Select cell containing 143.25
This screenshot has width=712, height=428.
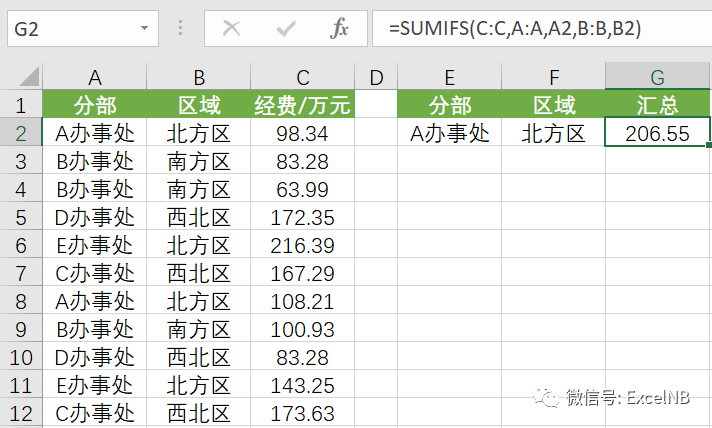pyautogui.click(x=302, y=385)
